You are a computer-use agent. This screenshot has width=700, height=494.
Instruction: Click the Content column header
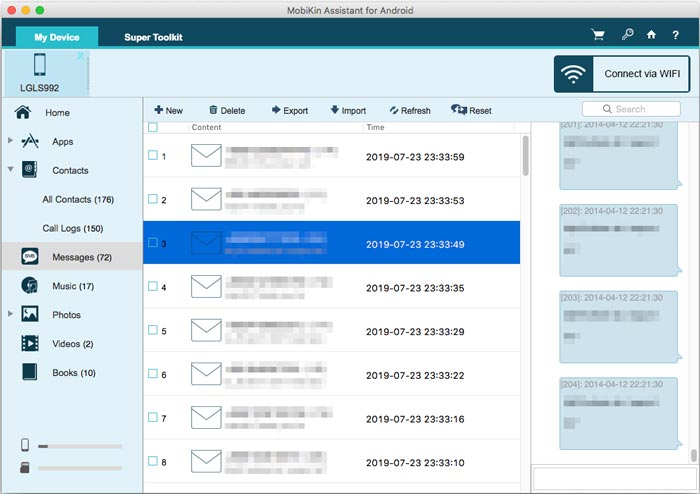point(206,127)
